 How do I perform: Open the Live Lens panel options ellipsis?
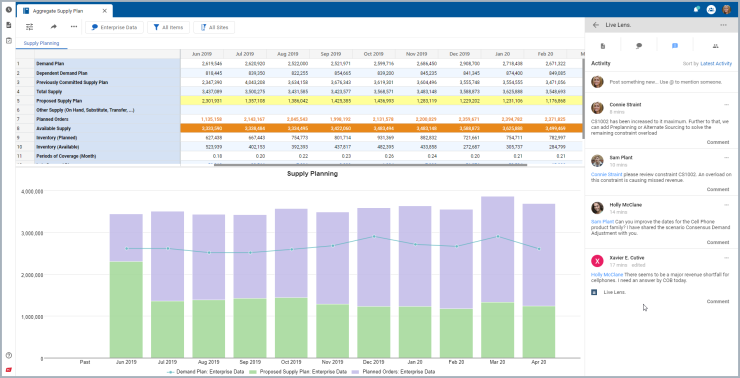pos(723,25)
